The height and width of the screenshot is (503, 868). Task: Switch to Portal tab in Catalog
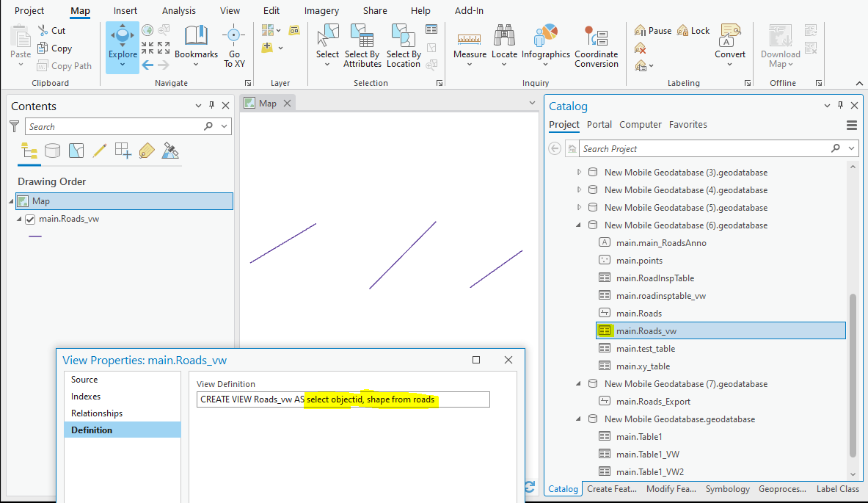coord(599,125)
